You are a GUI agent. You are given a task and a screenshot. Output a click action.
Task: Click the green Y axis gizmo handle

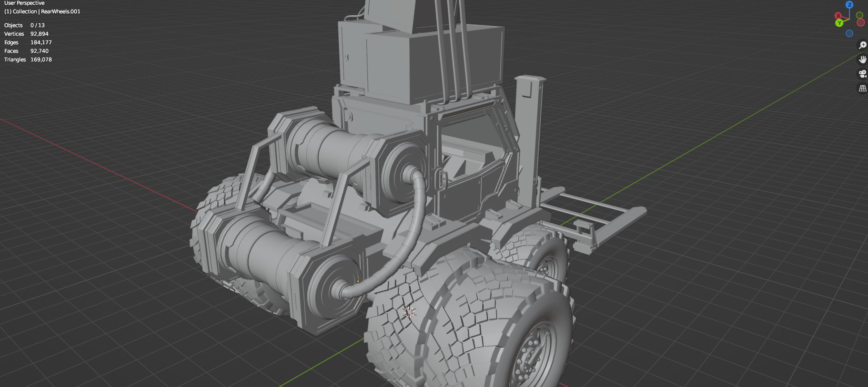point(839,22)
